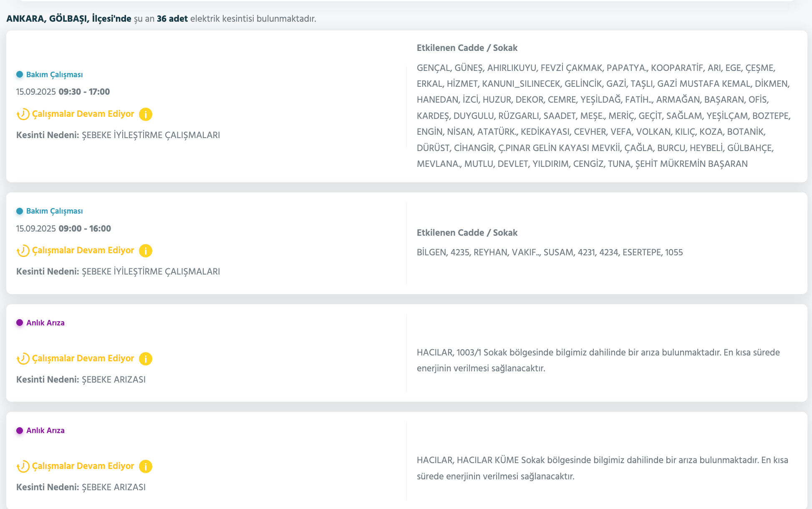The image size is (812, 509).
Task: Click info icon in 09:00 - 16:00 outage card
Action: 145,251
